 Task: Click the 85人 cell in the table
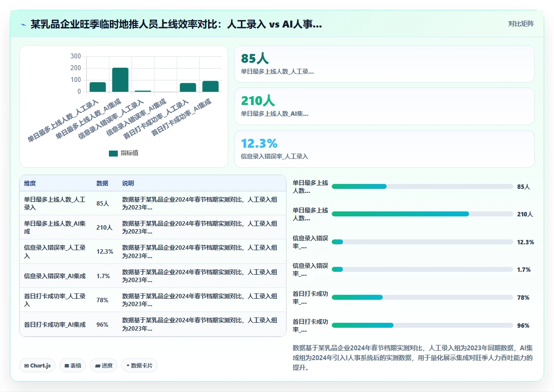(103, 204)
